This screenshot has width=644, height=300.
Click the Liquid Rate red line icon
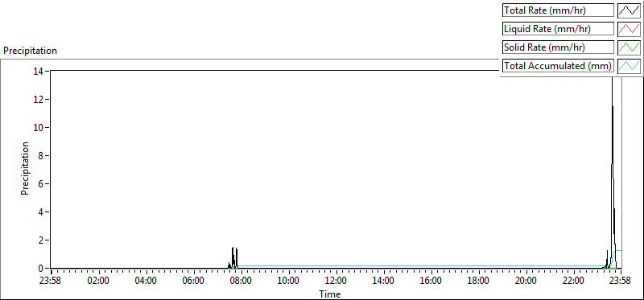[x=629, y=29]
